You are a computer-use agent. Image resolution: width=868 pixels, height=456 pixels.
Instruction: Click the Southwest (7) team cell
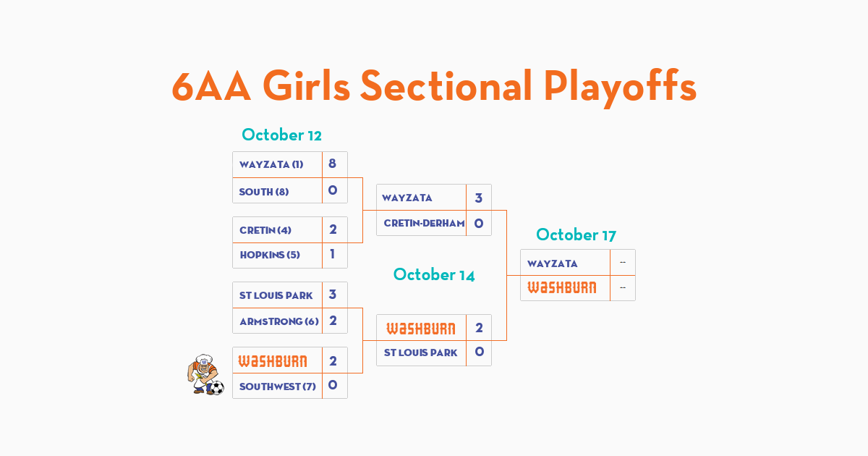click(278, 386)
